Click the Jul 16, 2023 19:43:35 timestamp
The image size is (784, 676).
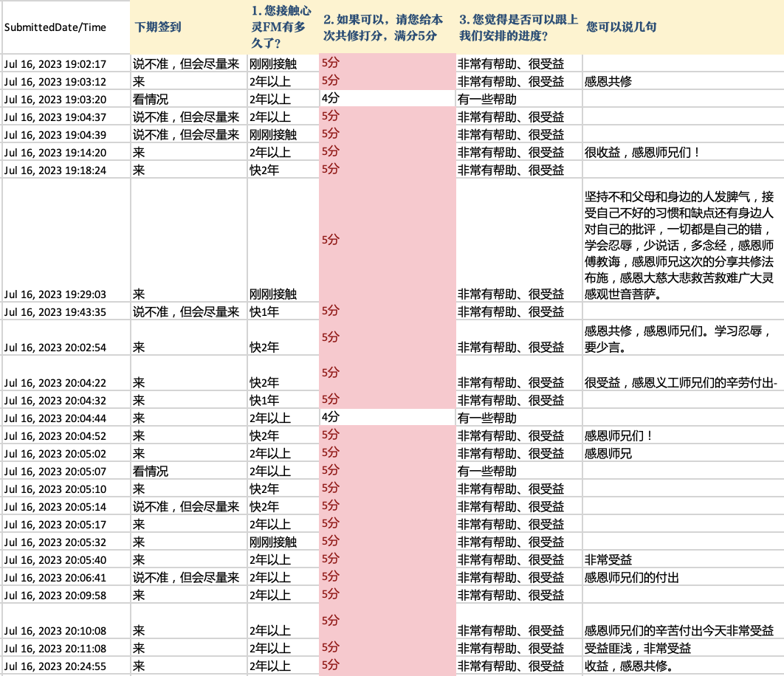(x=55, y=312)
